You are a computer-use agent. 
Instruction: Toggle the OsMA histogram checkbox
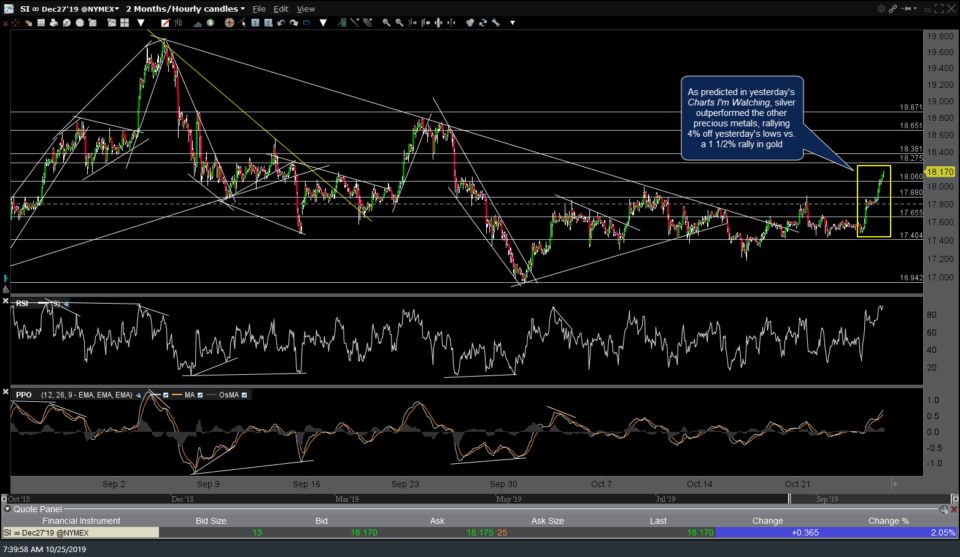click(x=243, y=395)
